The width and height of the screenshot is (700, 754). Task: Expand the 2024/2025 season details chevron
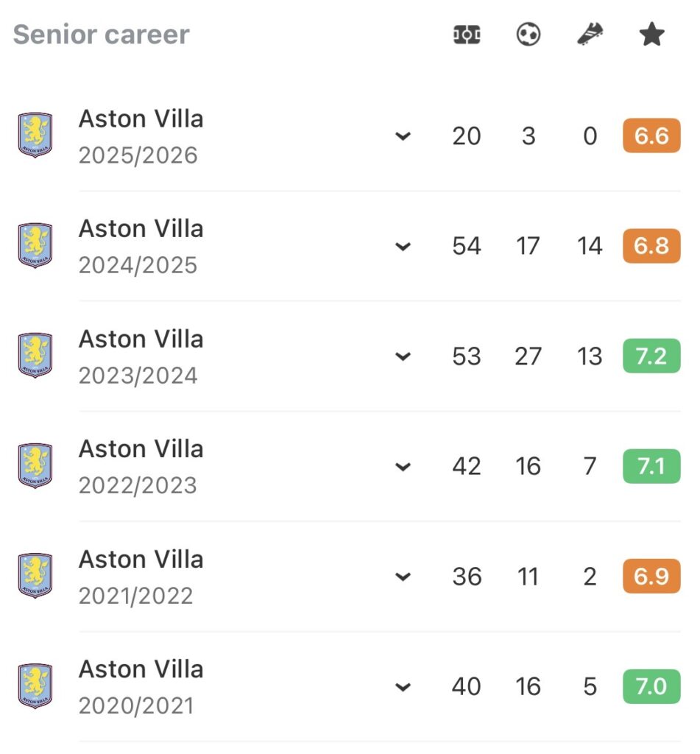pyautogui.click(x=403, y=247)
